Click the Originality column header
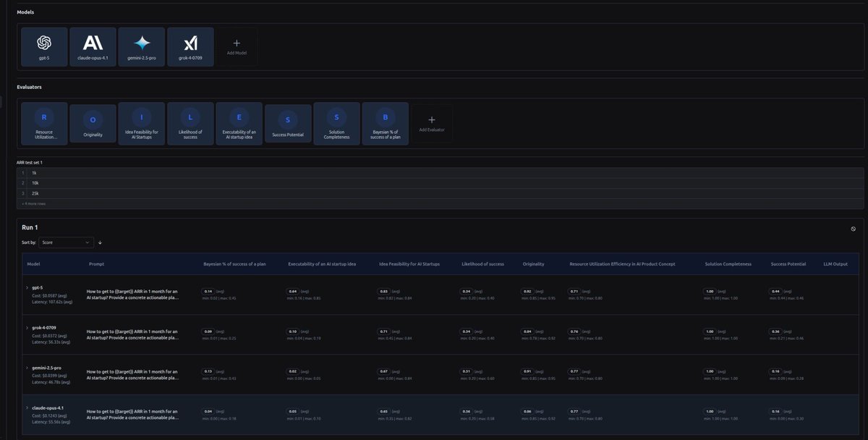 click(x=533, y=264)
